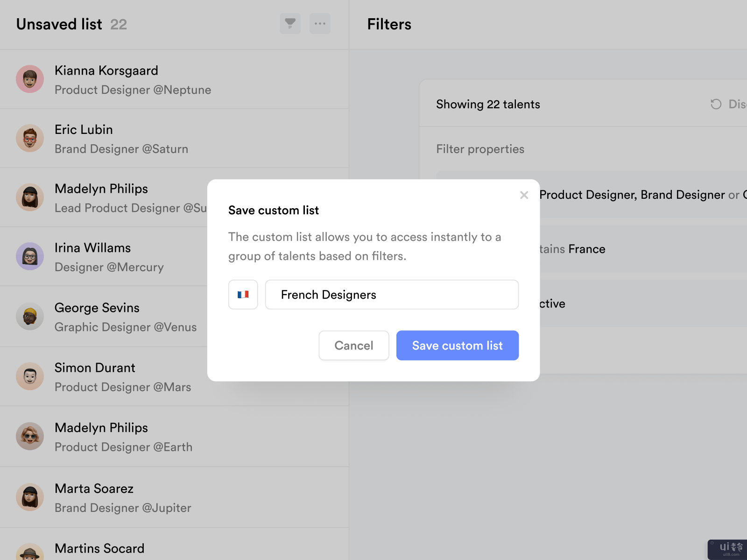Click the French Designers name field

click(x=391, y=294)
